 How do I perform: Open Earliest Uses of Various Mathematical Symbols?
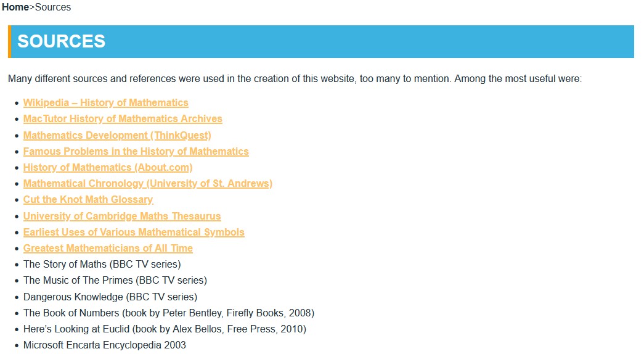(134, 232)
